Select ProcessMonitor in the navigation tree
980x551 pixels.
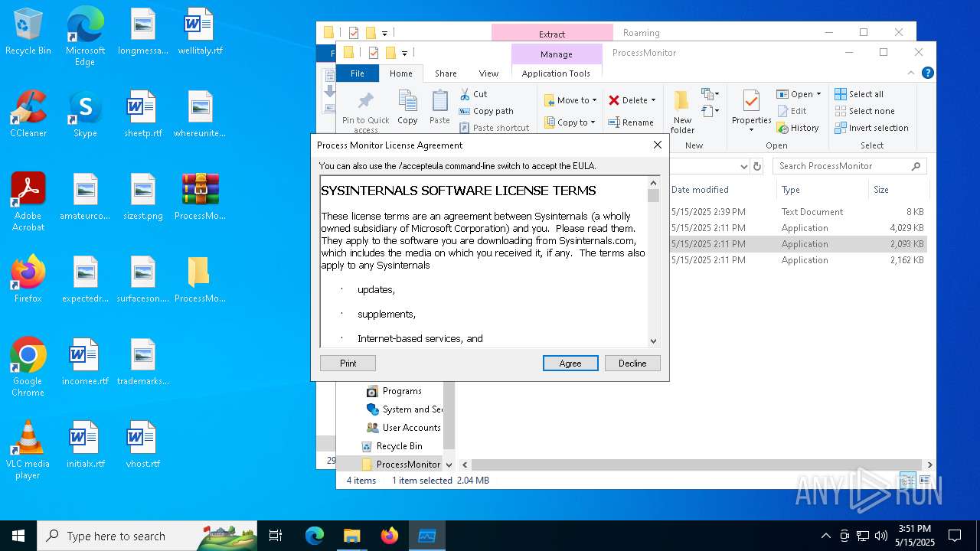(x=400, y=465)
